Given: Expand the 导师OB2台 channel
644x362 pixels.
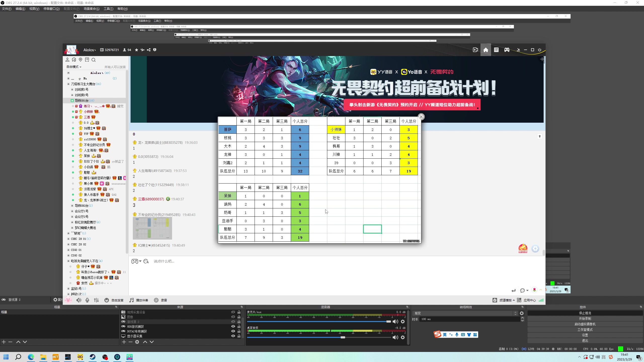Looking at the screenshot, I should tap(72, 206).
